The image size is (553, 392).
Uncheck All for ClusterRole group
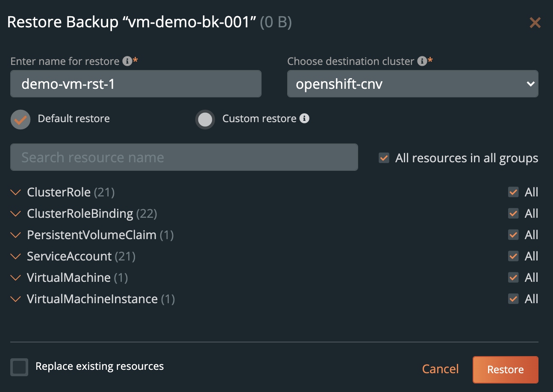point(513,192)
